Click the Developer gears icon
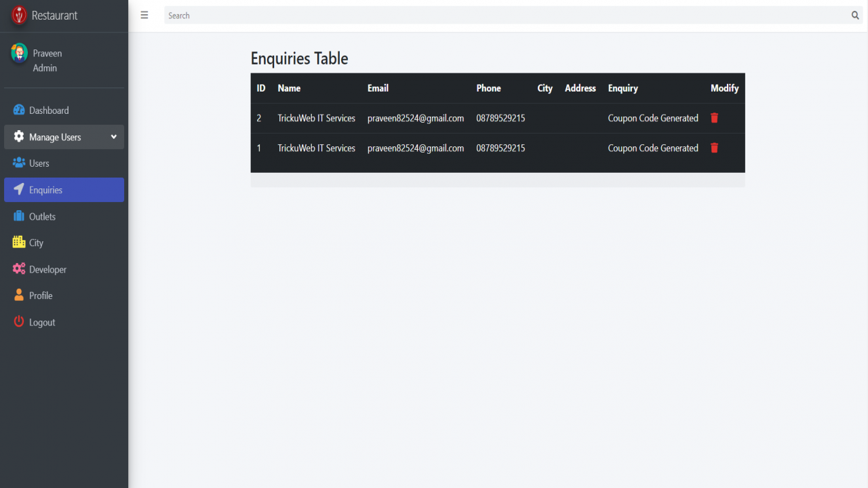This screenshot has height=488, width=868. coord(19,269)
